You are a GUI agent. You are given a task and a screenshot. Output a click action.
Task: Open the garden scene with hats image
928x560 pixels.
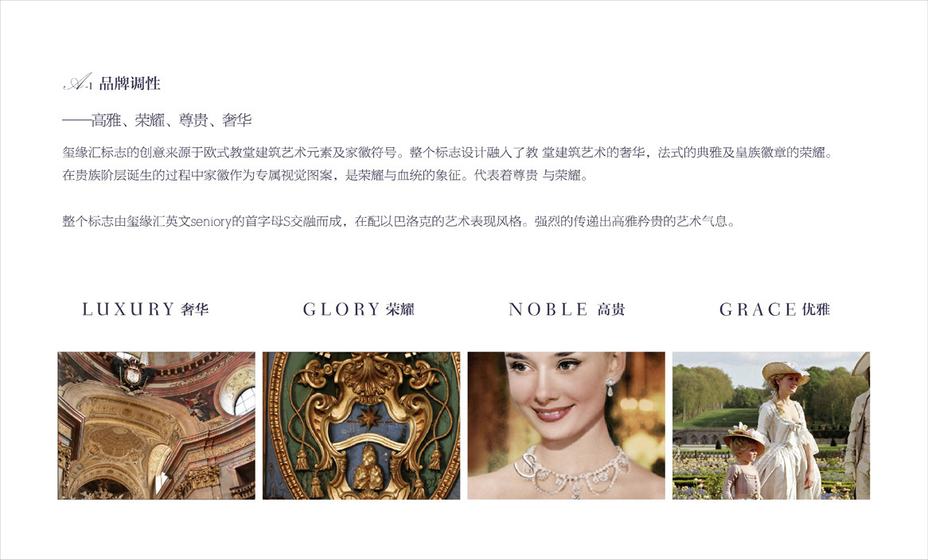point(771,426)
